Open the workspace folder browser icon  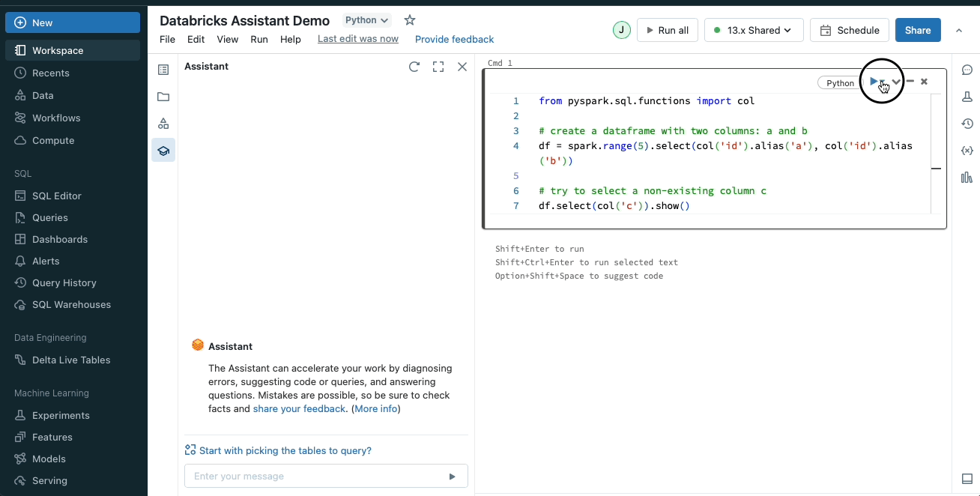click(163, 97)
